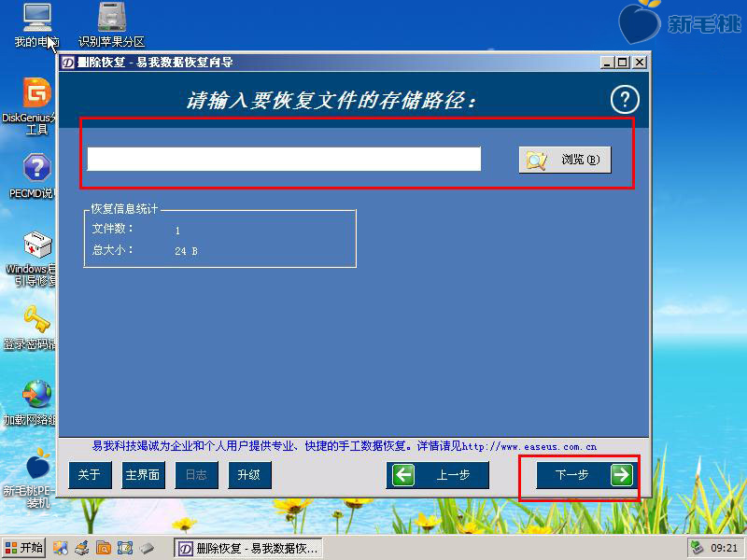The width and height of the screenshot is (747, 560).
Task: Click the 删除恢复 taskbar window button
Action: (247, 548)
